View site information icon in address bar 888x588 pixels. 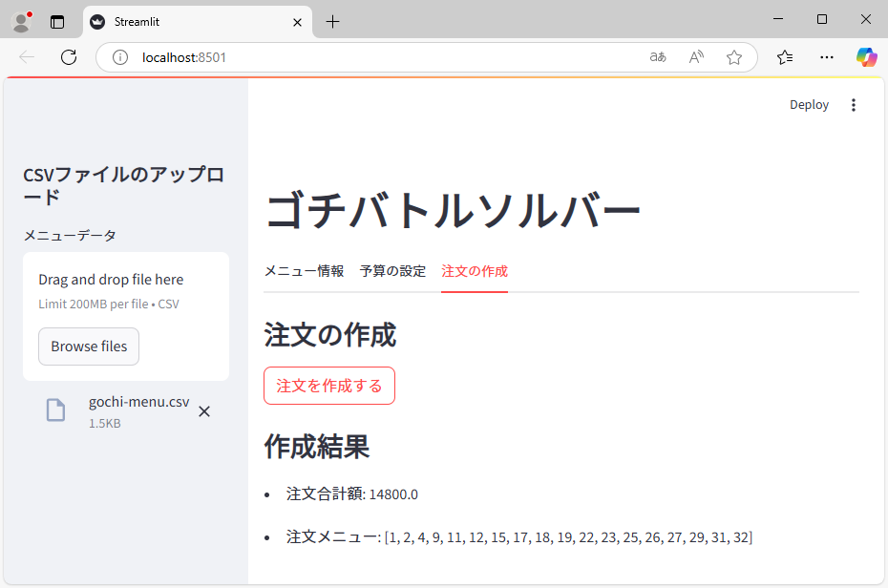pos(120,57)
